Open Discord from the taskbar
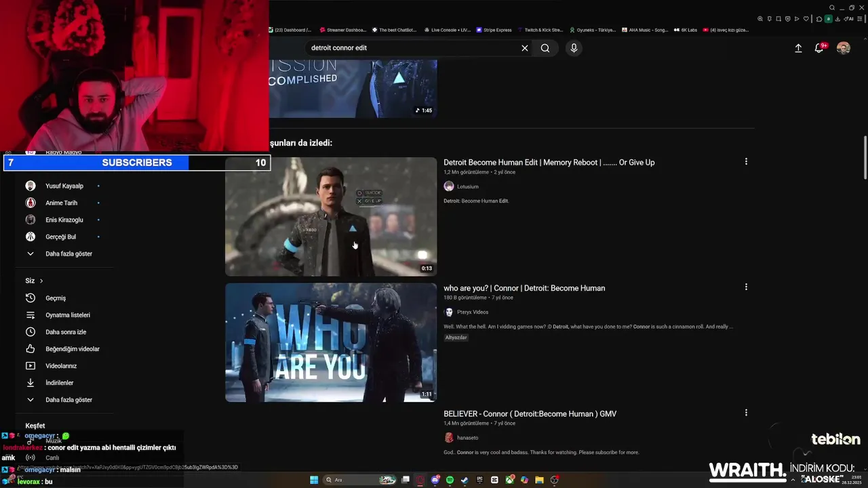This screenshot has width=868, height=488. 435,480
